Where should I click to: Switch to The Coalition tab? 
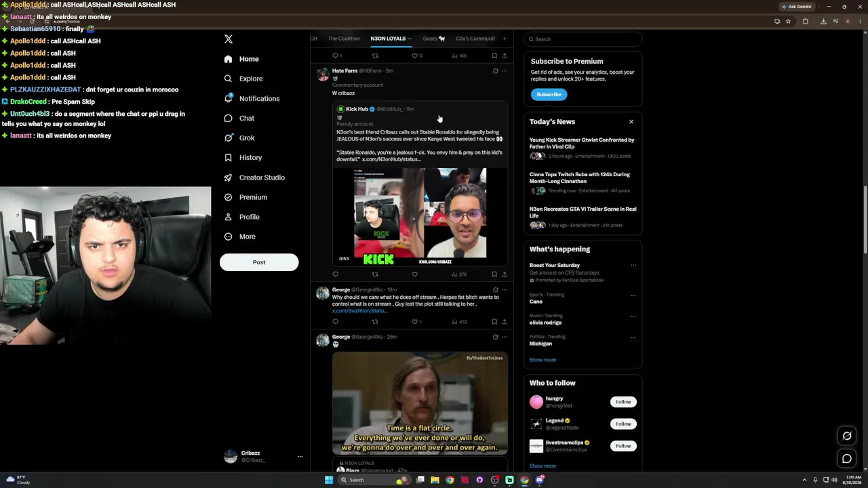344,39
